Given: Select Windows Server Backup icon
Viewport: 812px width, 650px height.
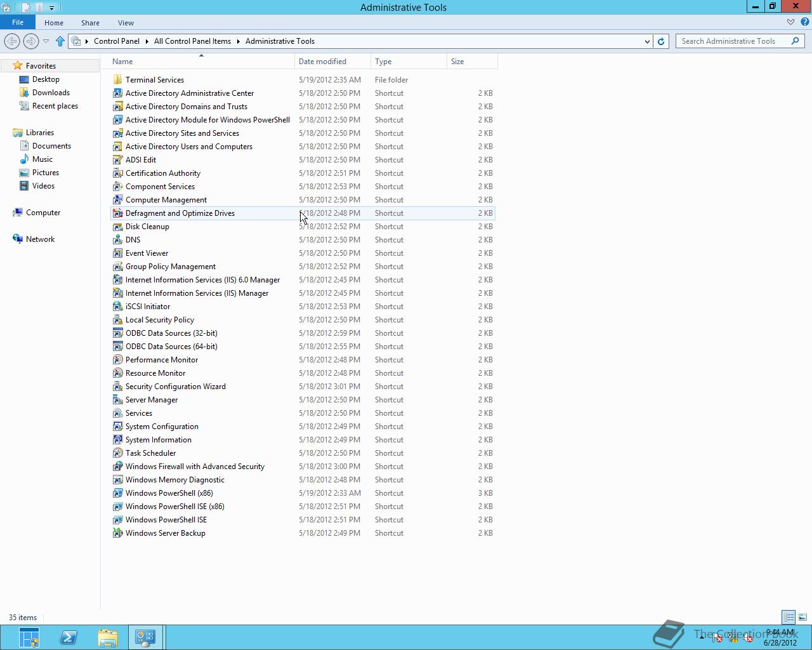Looking at the screenshot, I should click(117, 533).
